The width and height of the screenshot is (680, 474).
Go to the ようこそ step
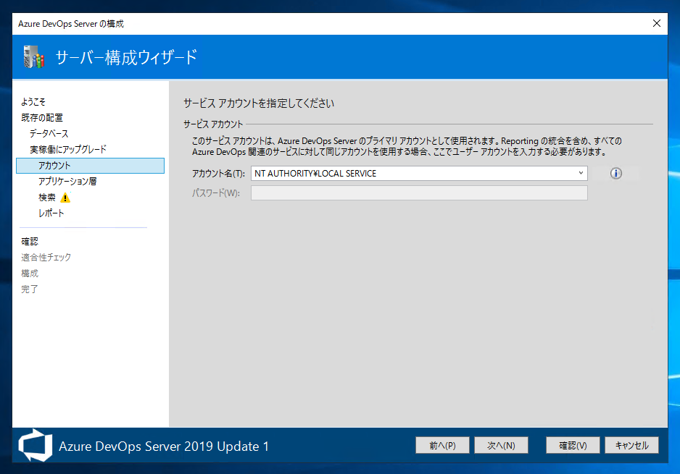pos(33,102)
